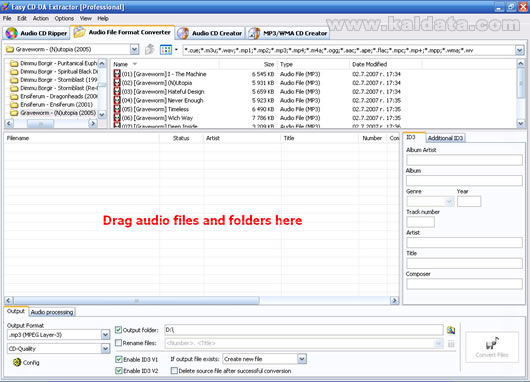Click the rename pattern options icon
This screenshot has width=530, height=382.
451,344
